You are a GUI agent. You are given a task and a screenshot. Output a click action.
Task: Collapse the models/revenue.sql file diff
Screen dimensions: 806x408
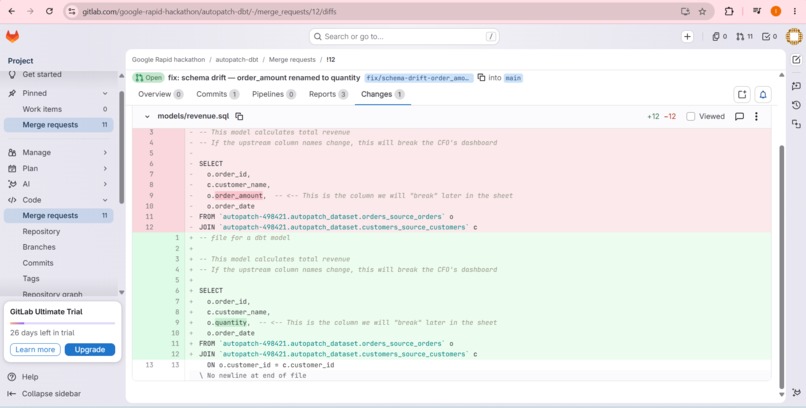(147, 117)
